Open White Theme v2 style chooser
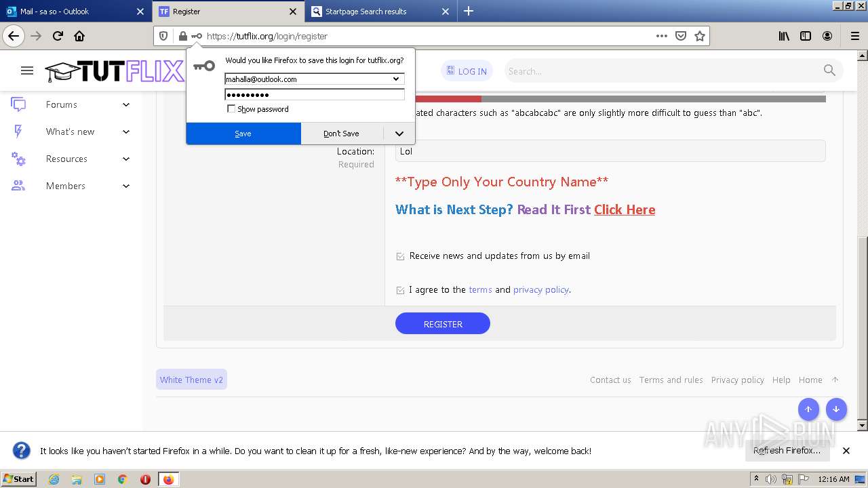The image size is (868, 488). 191,380
